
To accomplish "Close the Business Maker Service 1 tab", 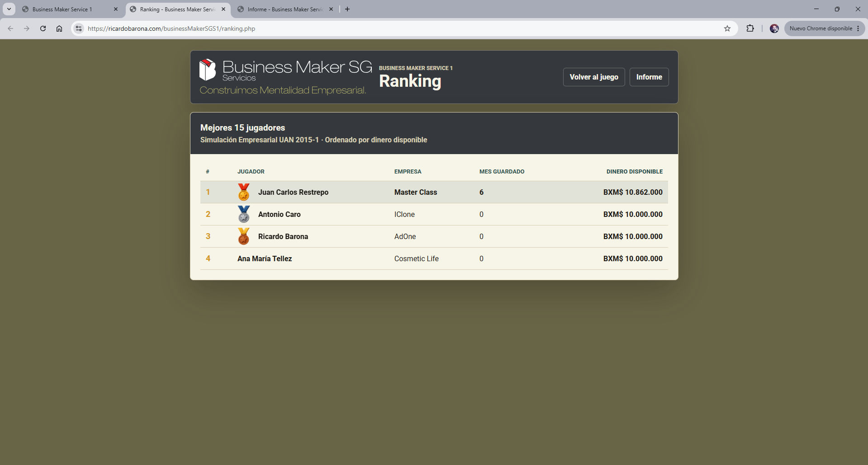I will [116, 9].
